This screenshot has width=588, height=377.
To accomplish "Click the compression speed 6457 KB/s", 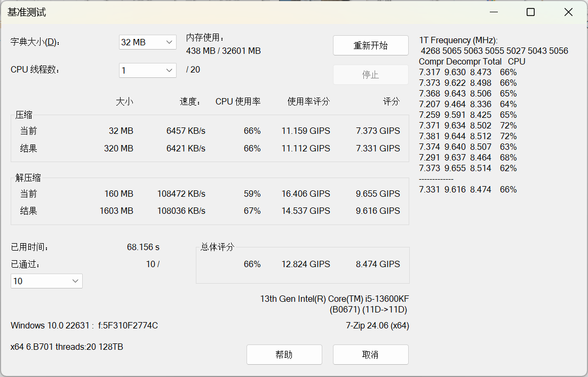I will click(x=186, y=131).
